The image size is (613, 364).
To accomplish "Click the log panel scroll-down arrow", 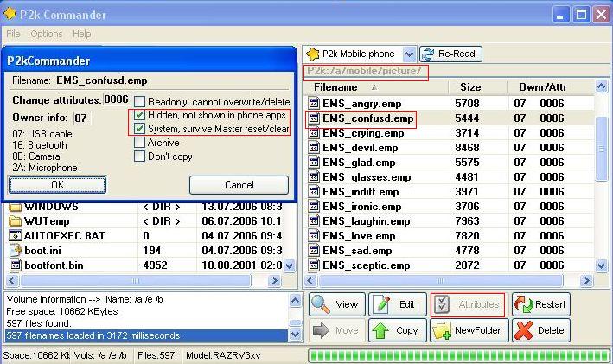I will (x=295, y=335).
